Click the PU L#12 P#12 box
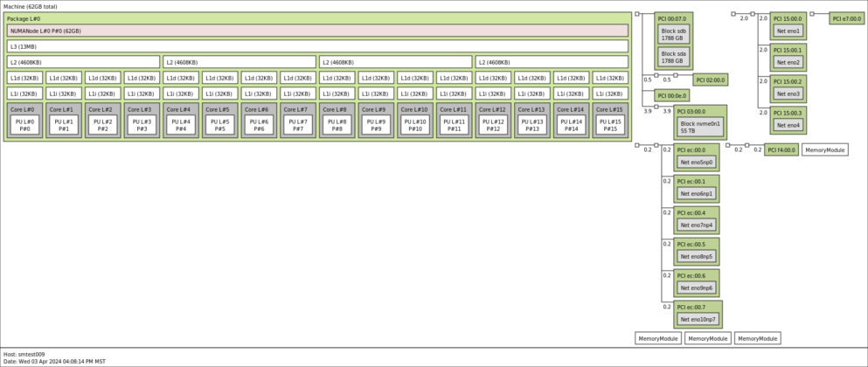 [x=493, y=125]
